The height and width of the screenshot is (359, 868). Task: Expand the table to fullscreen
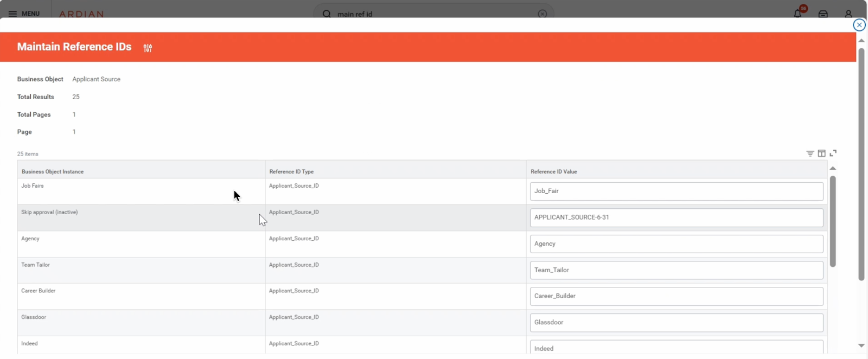point(833,153)
